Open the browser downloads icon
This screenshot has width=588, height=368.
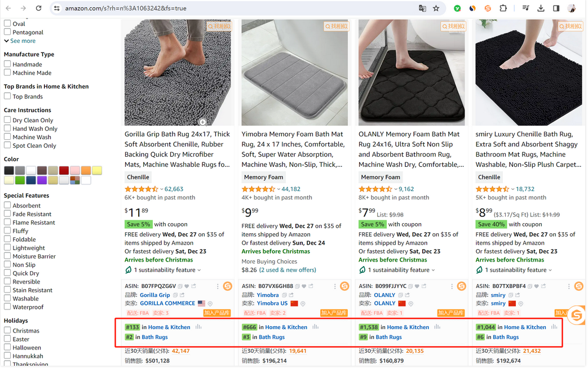(x=541, y=8)
